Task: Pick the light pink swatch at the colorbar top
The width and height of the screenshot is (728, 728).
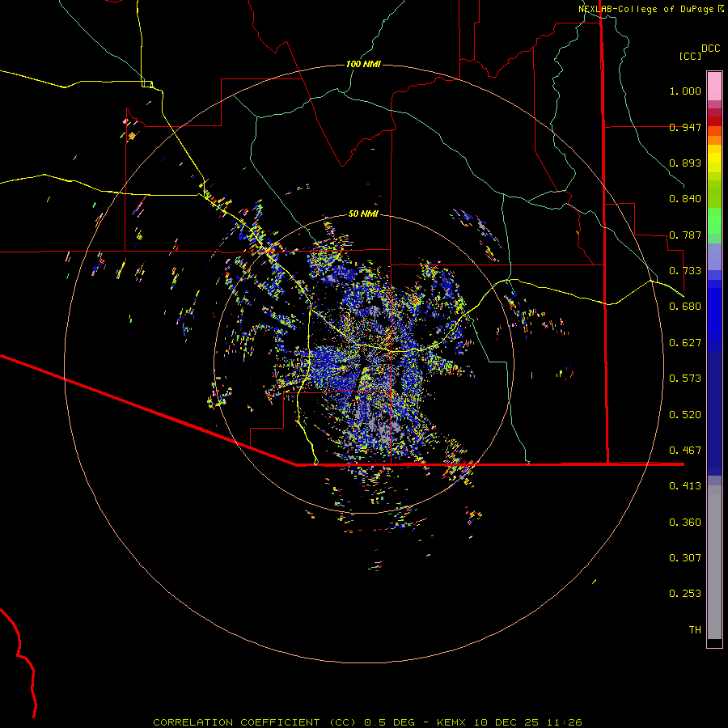Action: [x=714, y=87]
